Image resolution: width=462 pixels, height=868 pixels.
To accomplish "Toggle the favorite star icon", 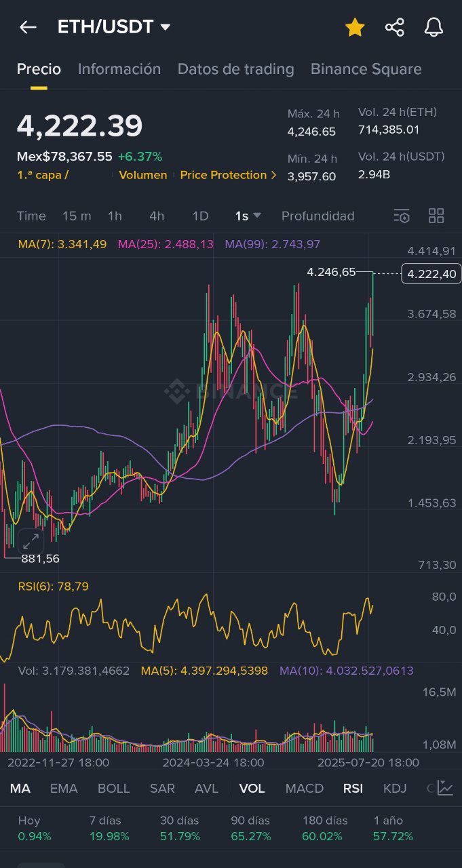I will [x=355, y=27].
